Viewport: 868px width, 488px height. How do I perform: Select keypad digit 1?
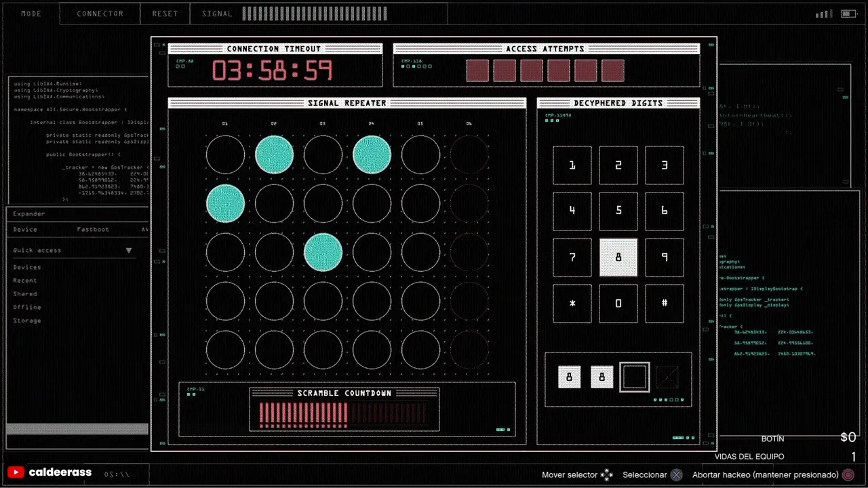(x=572, y=165)
